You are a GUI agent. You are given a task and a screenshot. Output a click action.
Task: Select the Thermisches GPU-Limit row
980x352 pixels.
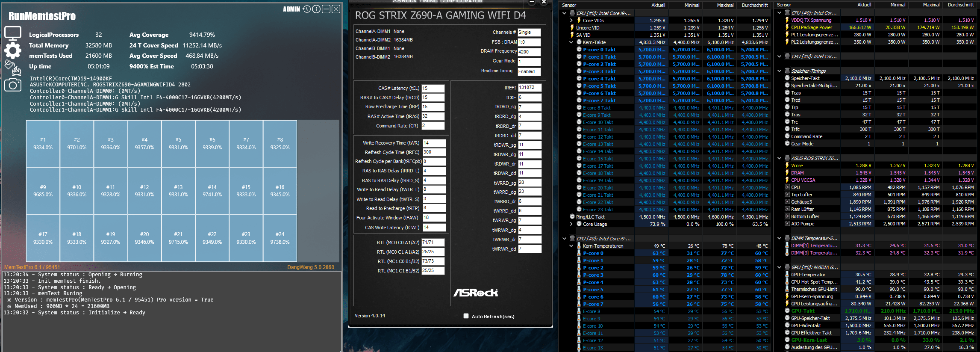coord(876,289)
